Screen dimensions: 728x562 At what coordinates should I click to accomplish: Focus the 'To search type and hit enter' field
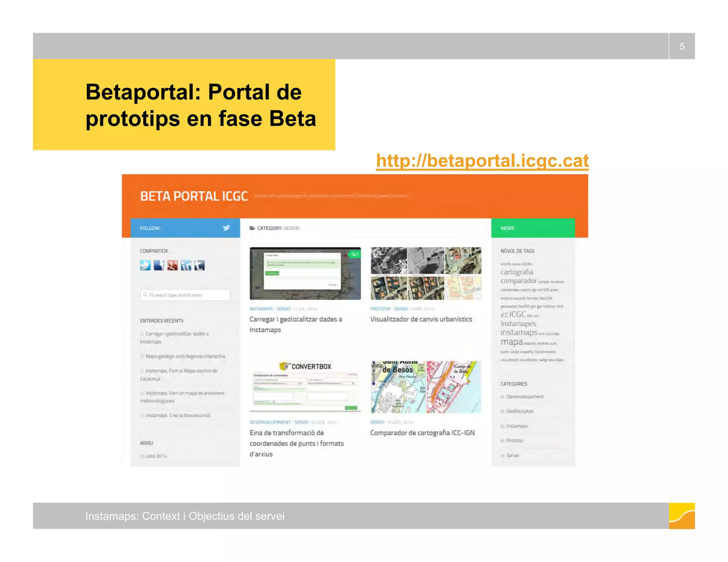point(185,295)
